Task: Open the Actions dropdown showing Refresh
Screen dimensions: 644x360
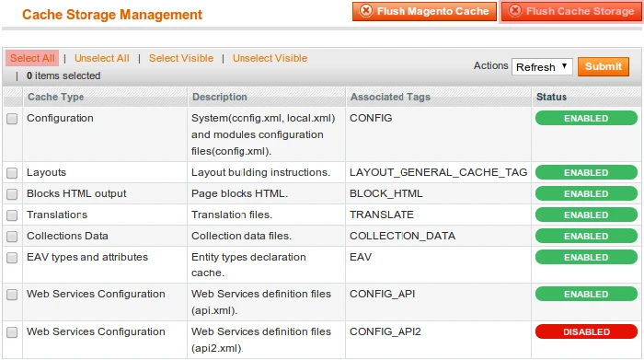Action: [x=542, y=66]
